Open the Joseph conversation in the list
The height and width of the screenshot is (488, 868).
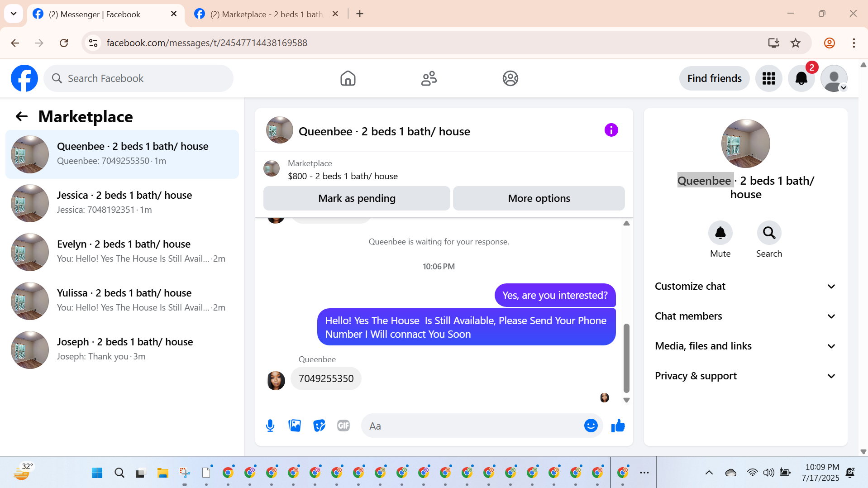tap(122, 350)
